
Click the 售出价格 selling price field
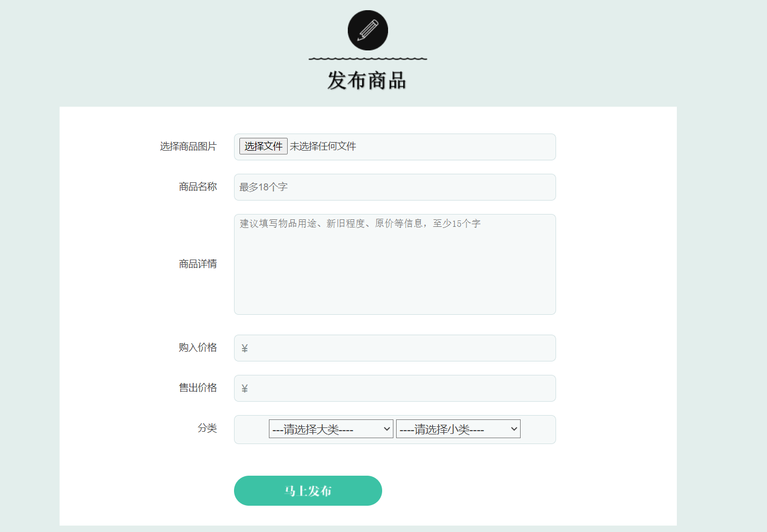395,388
